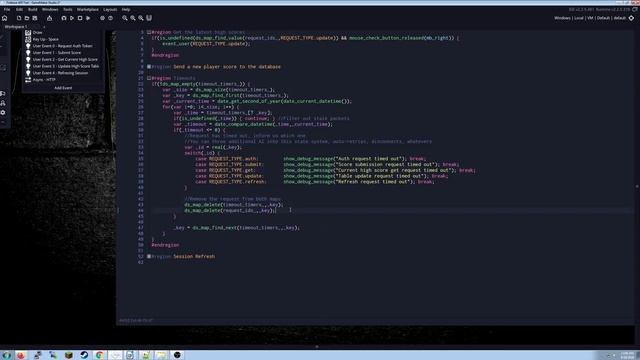This screenshot has width=640, height=360.
Task: Open Chrome from the taskbar
Action: point(100,355)
